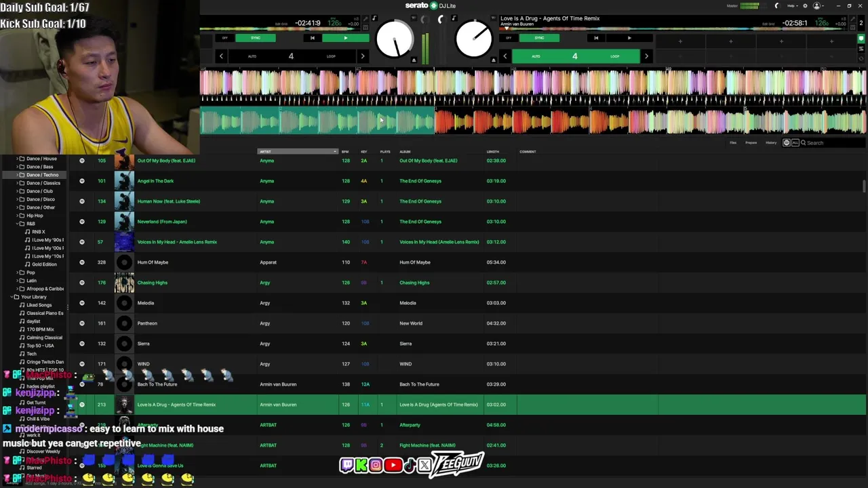Sort library by KEY column
The width and height of the screenshot is (868, 488).
pyautogui.click(x=364, y=152)
